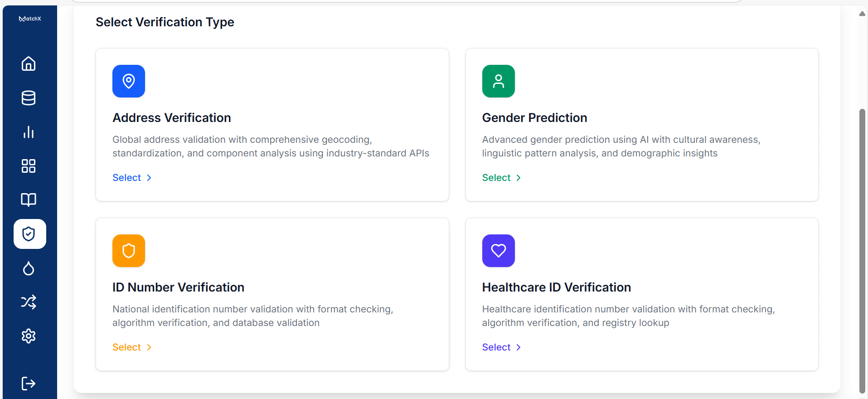The width and height of the screenshot is (868, 399).
Task: Expand the Healthcare ID Verification Select chevron
Action: tap(518, 347)
